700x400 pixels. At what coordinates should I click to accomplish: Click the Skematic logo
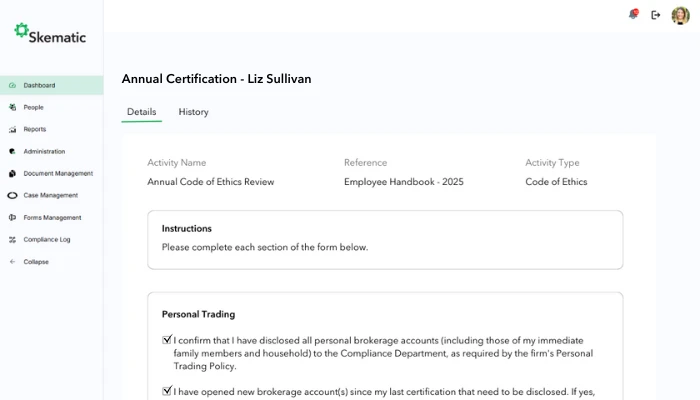50,34
